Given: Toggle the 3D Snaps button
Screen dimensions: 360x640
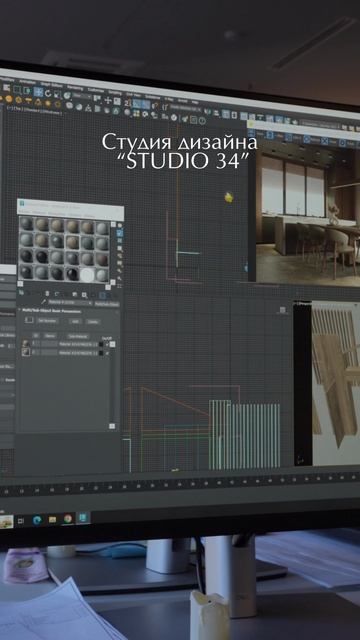Looking at the screenshot, I should point(127,103).
